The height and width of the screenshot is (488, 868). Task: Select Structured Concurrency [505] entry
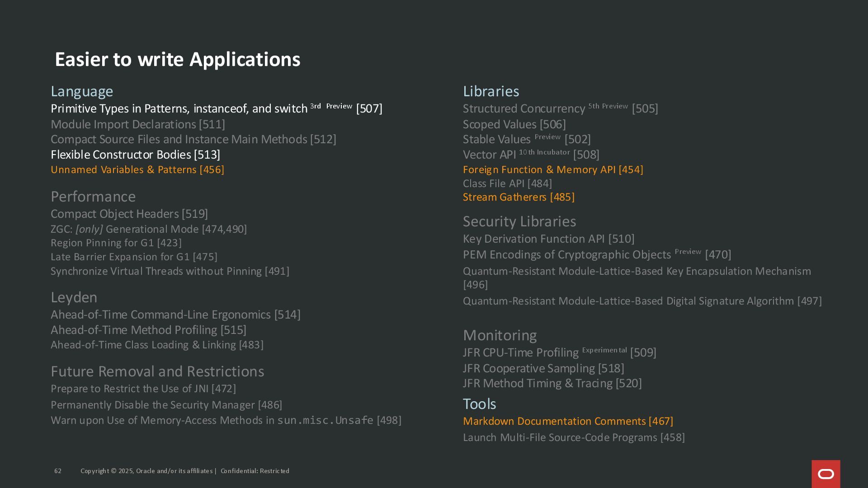560,109
